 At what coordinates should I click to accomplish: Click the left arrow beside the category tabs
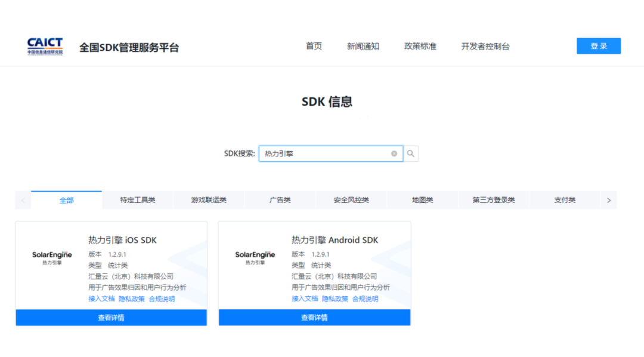(x=22, y=199)
